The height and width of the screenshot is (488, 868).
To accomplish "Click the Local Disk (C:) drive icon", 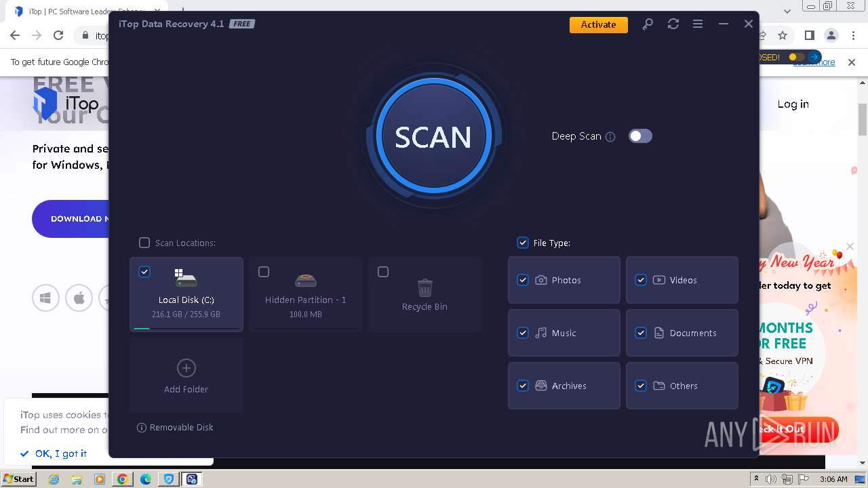I will [186, 277].
